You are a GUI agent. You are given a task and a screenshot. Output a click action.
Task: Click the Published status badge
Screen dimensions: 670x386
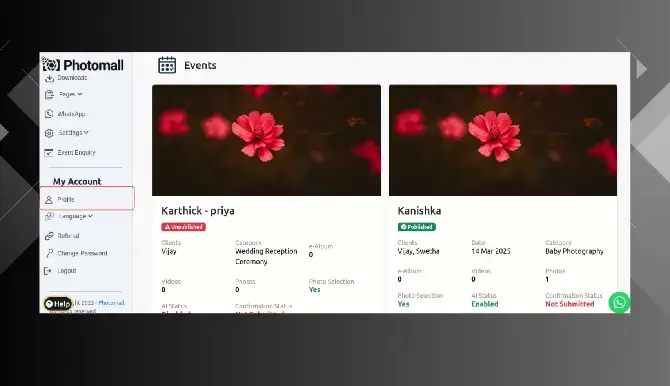(417, 227)
